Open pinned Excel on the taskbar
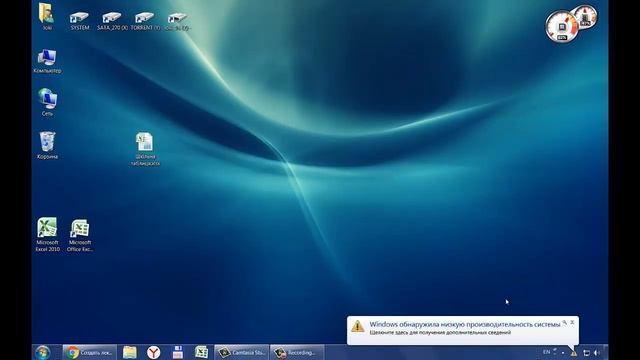Image resolution: width=640 pixels, height=360 pixels. [201, 352]
